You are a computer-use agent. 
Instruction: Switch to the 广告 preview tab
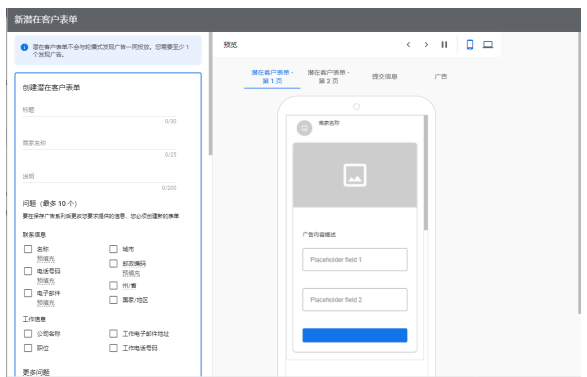441,76
